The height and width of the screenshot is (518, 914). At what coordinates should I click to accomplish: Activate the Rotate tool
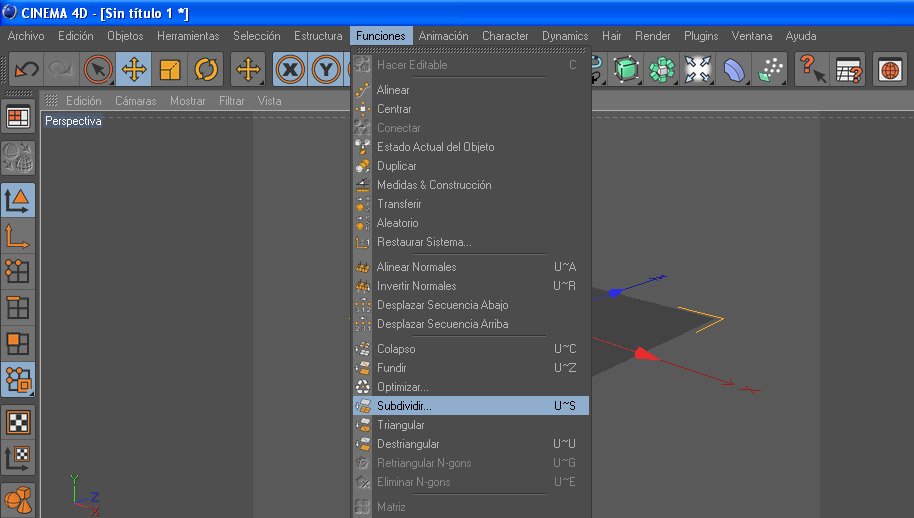point(206,69)
